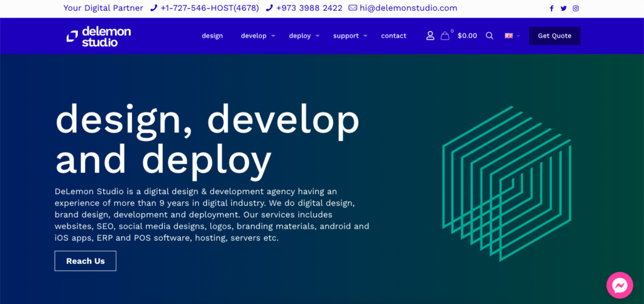Screen dimensions: 644x304
Task: Open the support menu item
Action: [x=346, y=36]
